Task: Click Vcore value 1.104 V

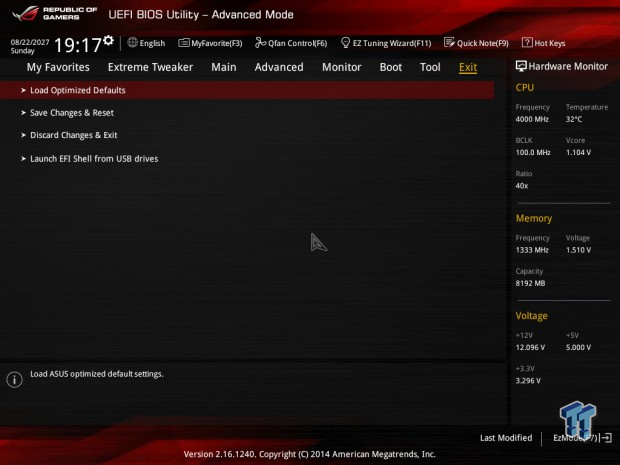Action: (x=578, y=152)
